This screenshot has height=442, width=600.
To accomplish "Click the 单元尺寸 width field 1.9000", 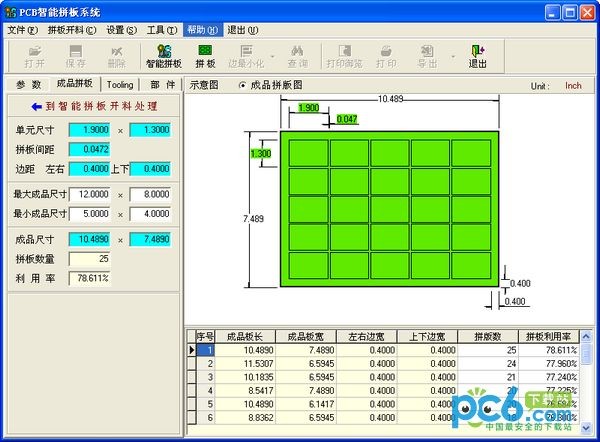I will pyautogui.click(x=89, y=130).
